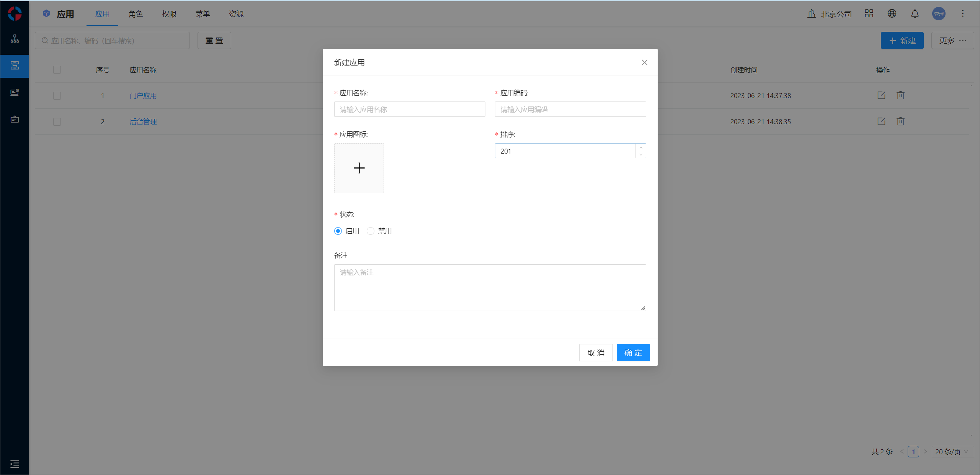Expand the 更多 dropdown button
The image size is (980, 475).
(952, 41)
